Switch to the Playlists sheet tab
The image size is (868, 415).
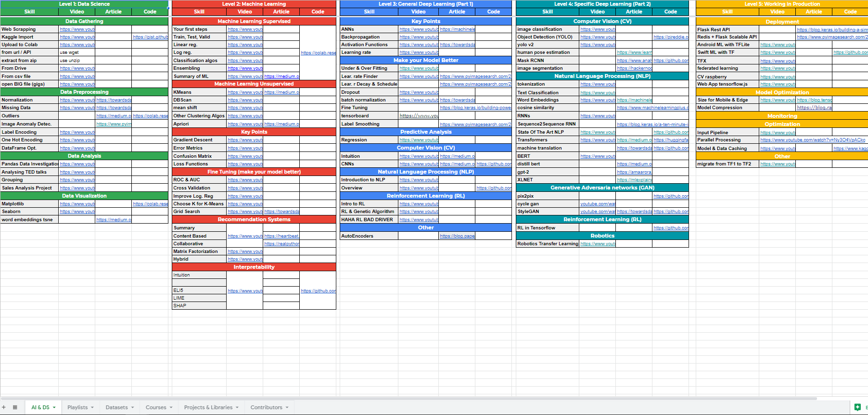click(77, 407)
